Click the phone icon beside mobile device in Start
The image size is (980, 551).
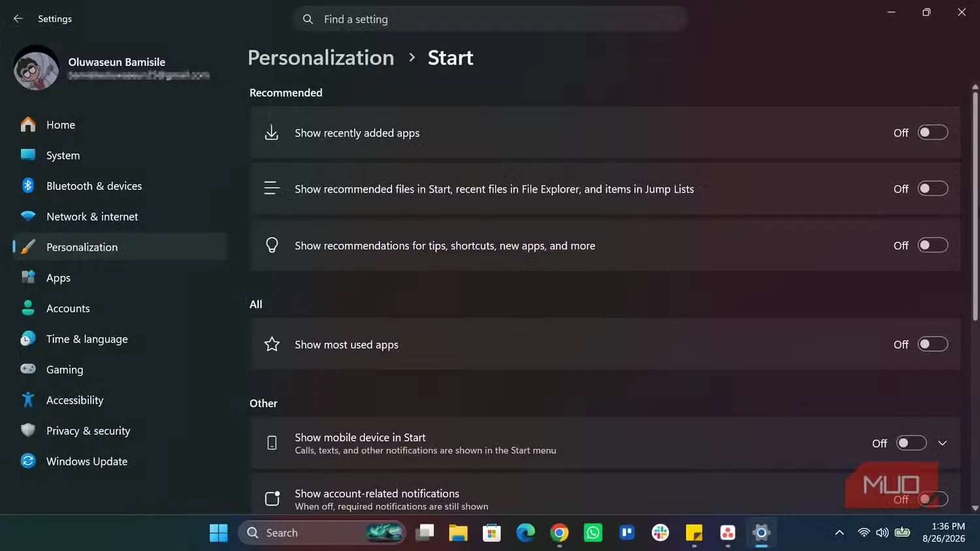tap(272, 443)
